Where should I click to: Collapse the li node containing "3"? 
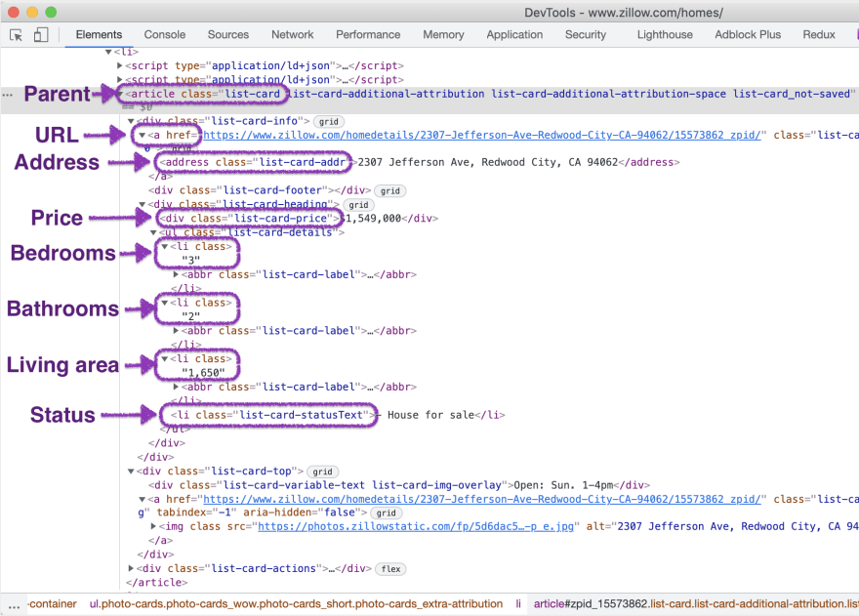[x=164, y=247]
